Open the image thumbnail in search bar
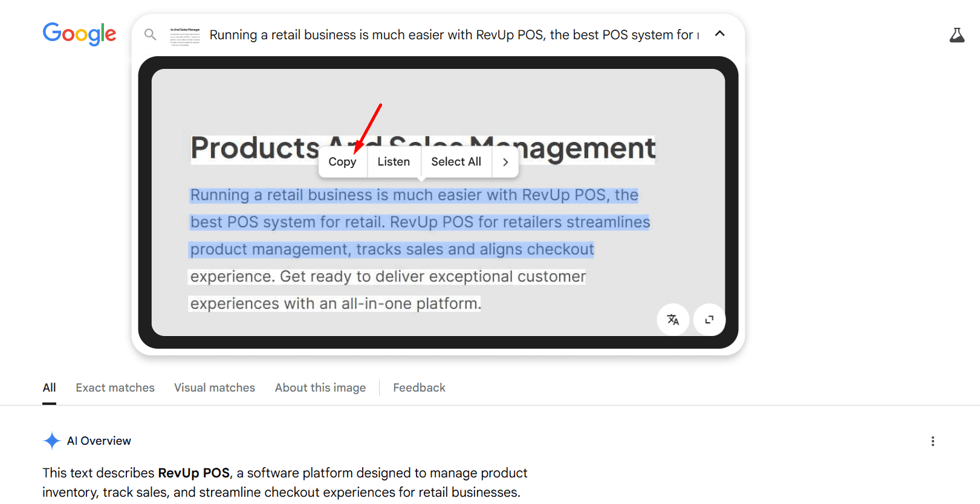 (185, 35)
